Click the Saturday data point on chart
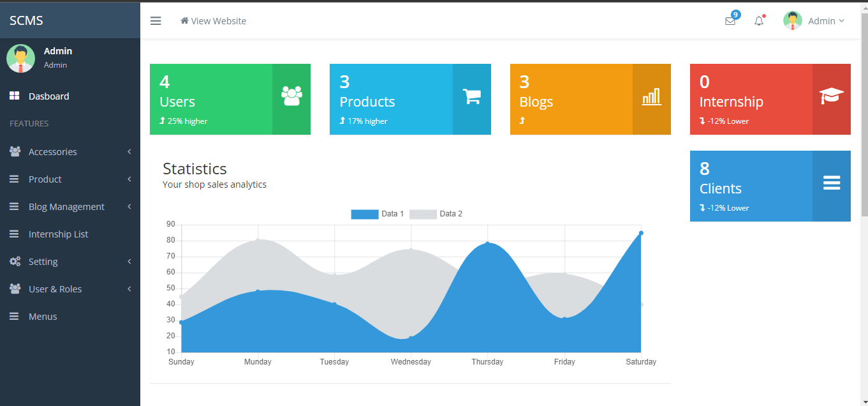The image size is (868, 406). tap(641, 233)
